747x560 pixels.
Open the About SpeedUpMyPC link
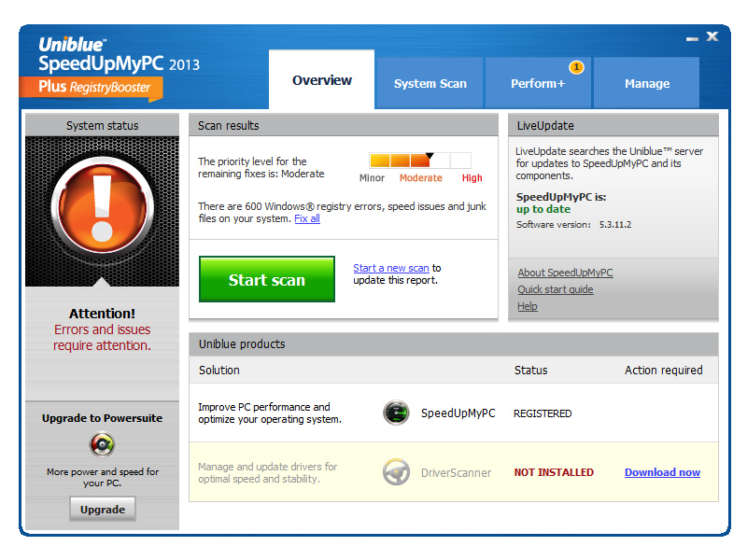tap(565, 273)
